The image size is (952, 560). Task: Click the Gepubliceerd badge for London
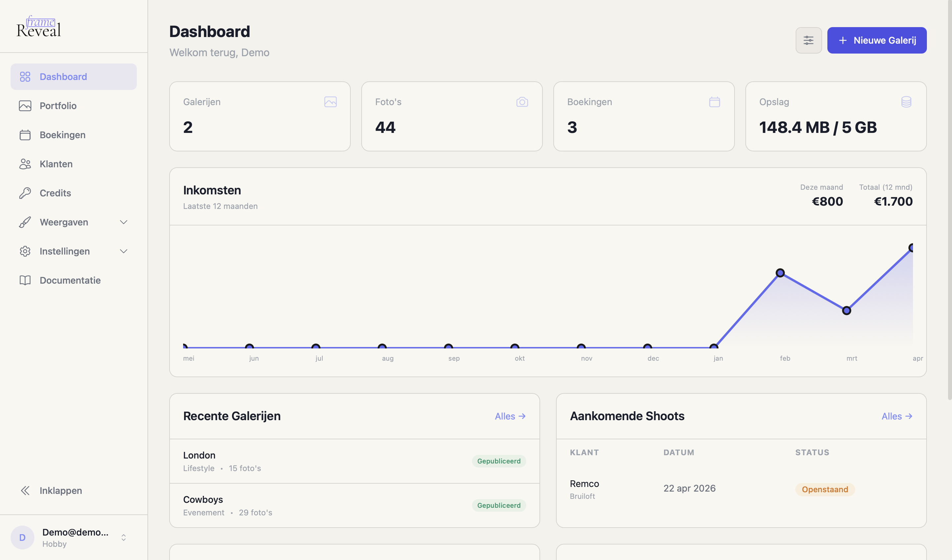pyautogui.click(x=499, y=461)
